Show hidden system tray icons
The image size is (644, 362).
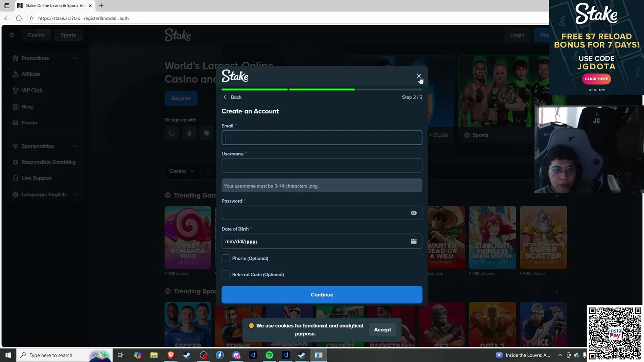(560, 355)
